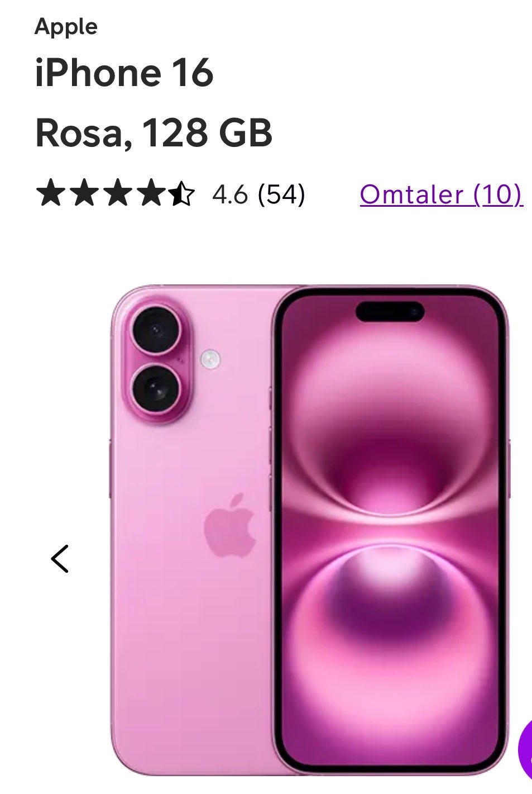Tap the pink iPhone front screen image
This screenshot has width=532, height=794.
[390, 530]
